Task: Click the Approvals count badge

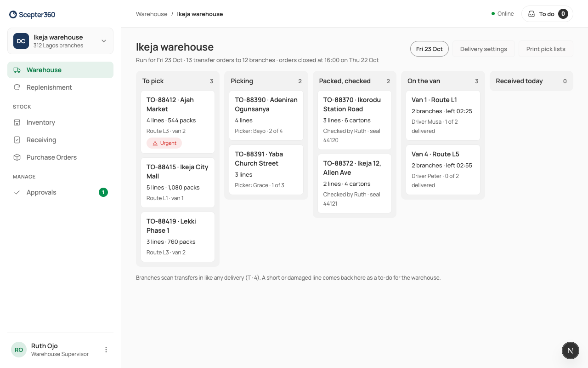Action: tap(103, 192)
